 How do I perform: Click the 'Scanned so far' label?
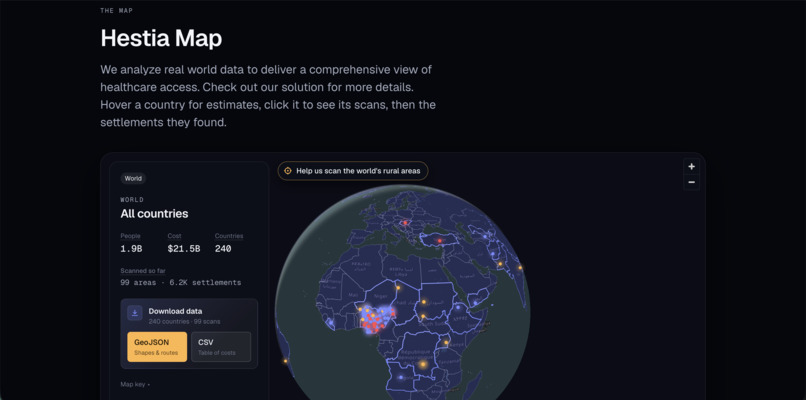143,271
